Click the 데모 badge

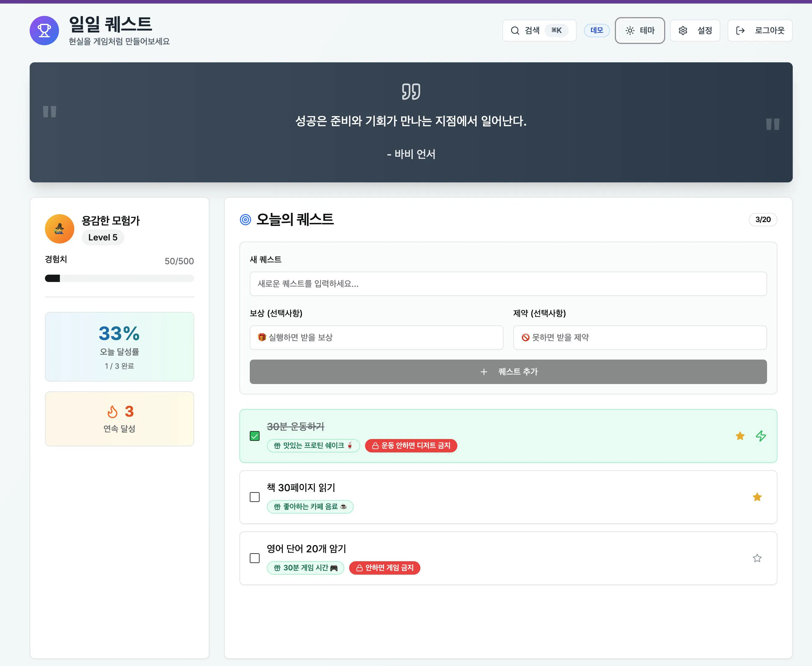tap(597, 30)
